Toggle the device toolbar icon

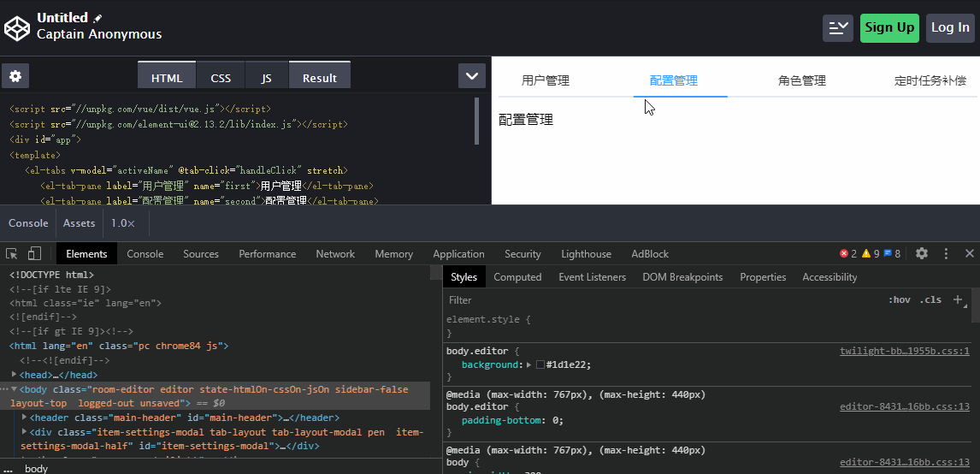34,253
